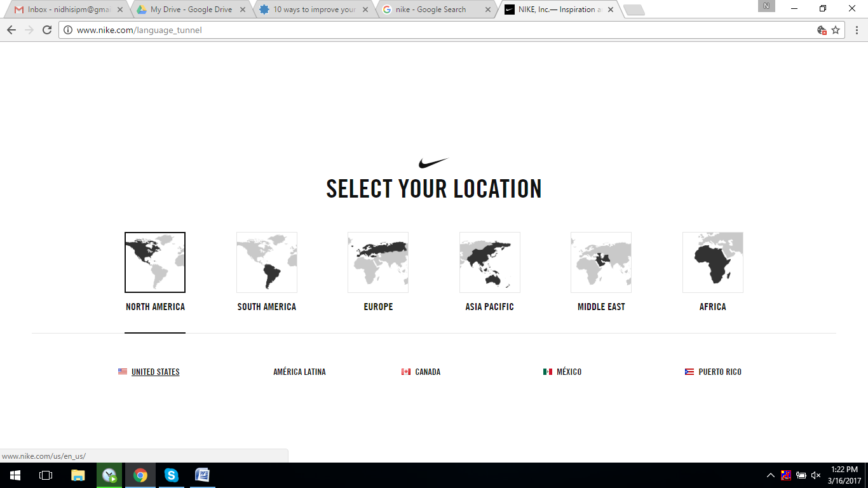
Task: Open Skype from the taskbar
Action: pos(171,475)
